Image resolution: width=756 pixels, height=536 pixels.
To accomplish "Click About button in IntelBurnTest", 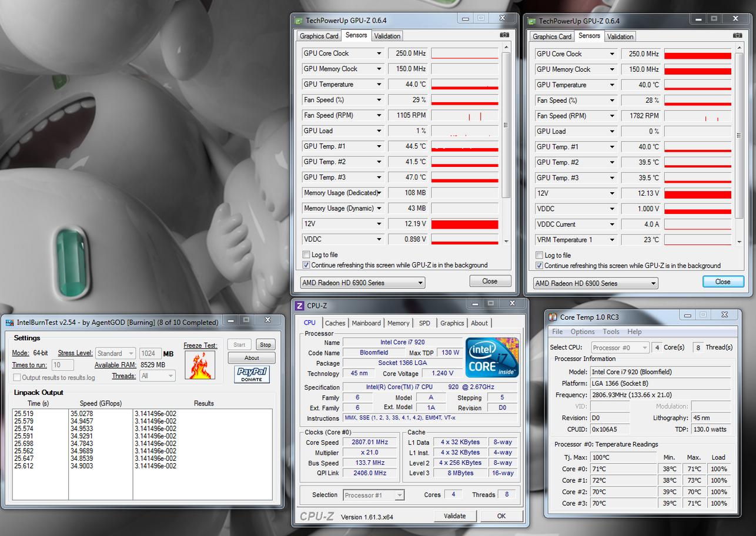I will click(252, 358).
